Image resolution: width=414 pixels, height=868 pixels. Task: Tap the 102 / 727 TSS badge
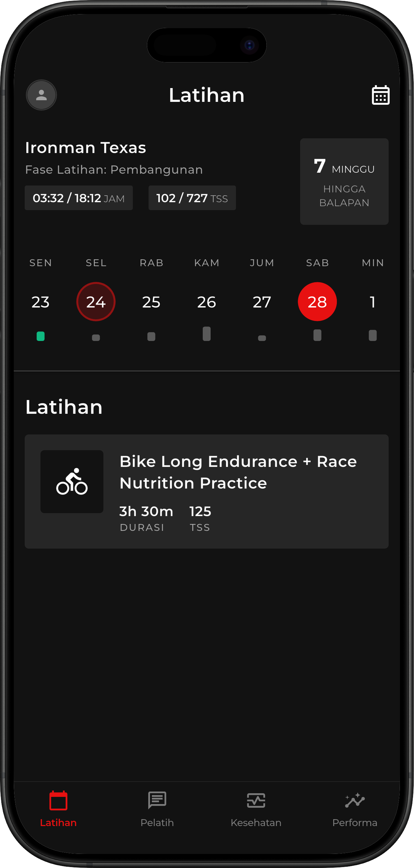point(192,198)
